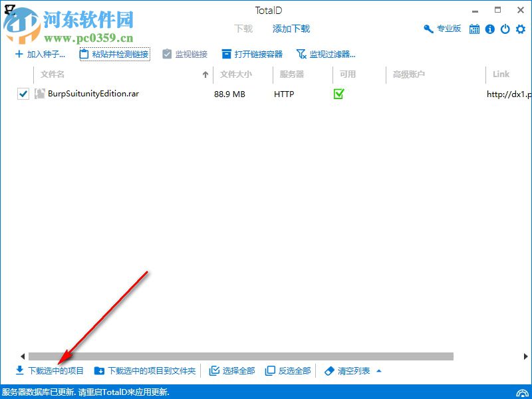Open 打开链接容器 toolbar icon
This screenshot has height=399, width=532.
[x=226, y=53]
